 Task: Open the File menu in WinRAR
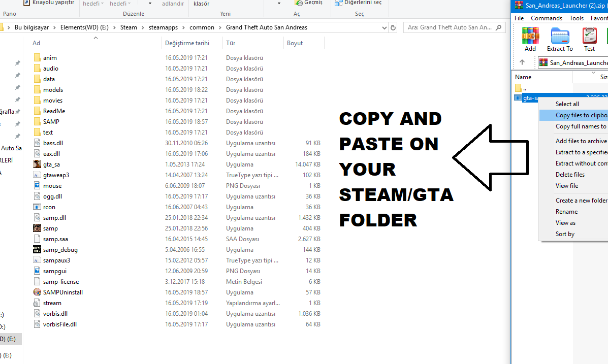click(x=519, y=18)
